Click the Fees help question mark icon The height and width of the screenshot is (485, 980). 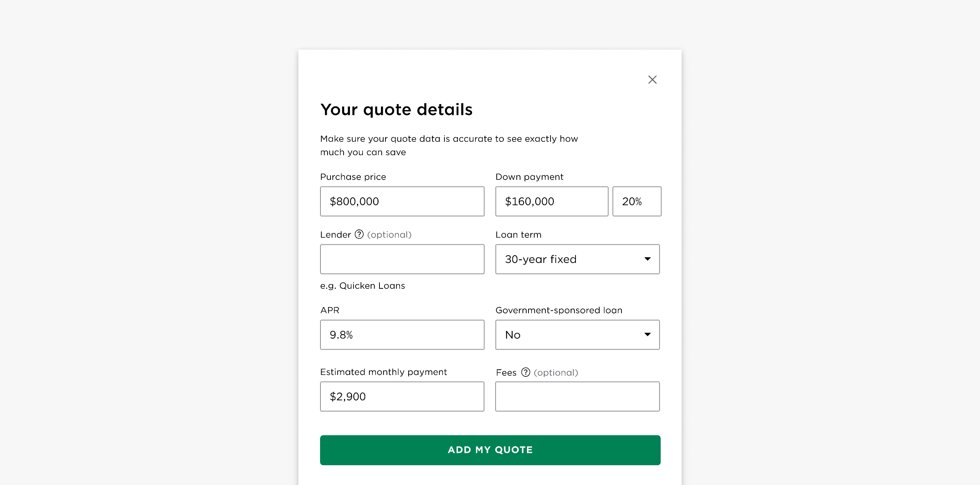tap(525, 372)
